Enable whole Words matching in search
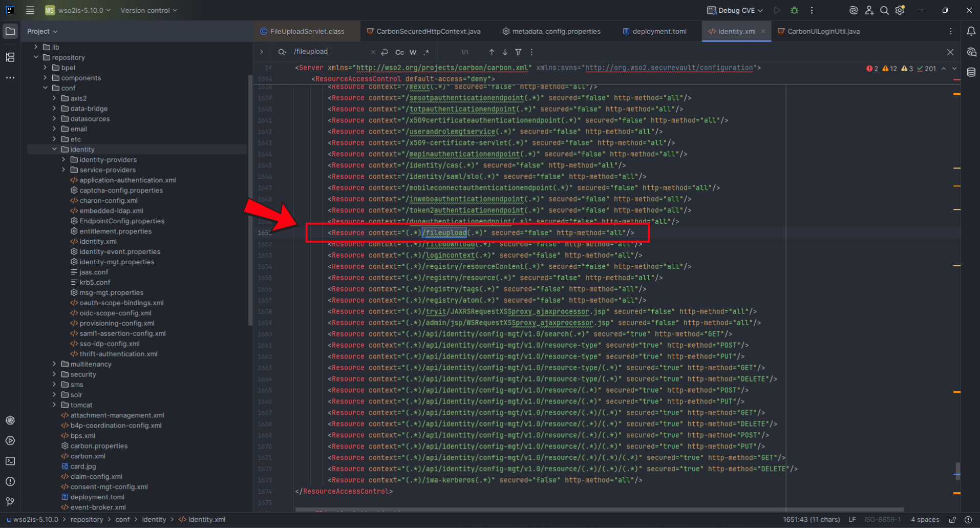 click(x=413, y=52)
